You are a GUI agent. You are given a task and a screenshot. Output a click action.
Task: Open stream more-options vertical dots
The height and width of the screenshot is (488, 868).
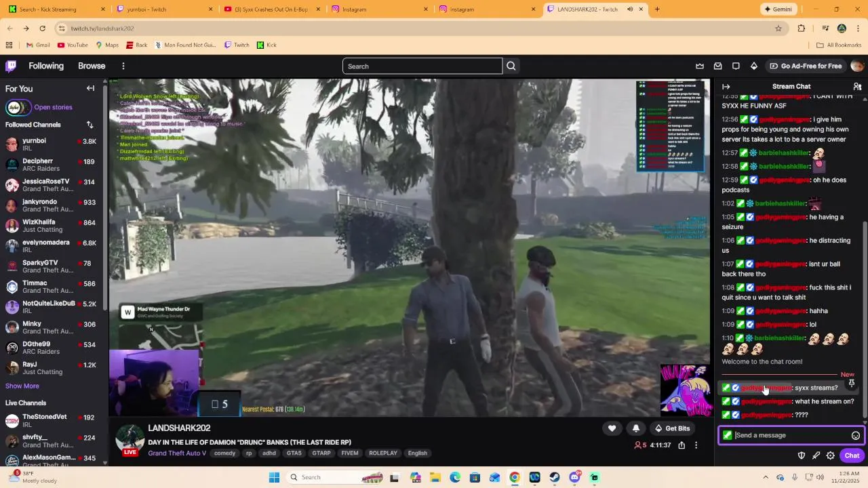point(696,445)
